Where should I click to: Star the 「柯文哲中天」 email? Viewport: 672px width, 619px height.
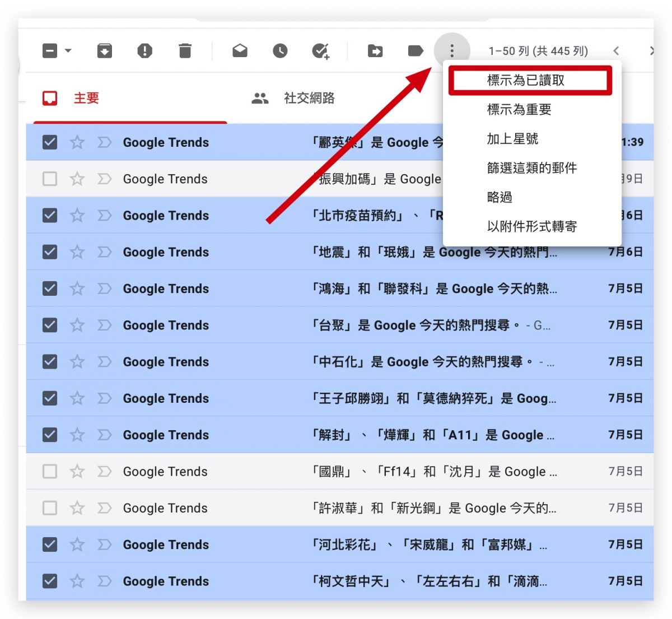77,581
